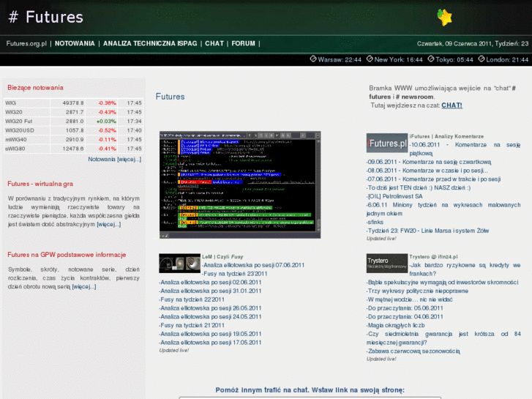Open 07.06.2011 Komentarze przed w trakcie i po sesji
Image resolution: width=532 pixels, height=399 pixels.
click(434, 179)
